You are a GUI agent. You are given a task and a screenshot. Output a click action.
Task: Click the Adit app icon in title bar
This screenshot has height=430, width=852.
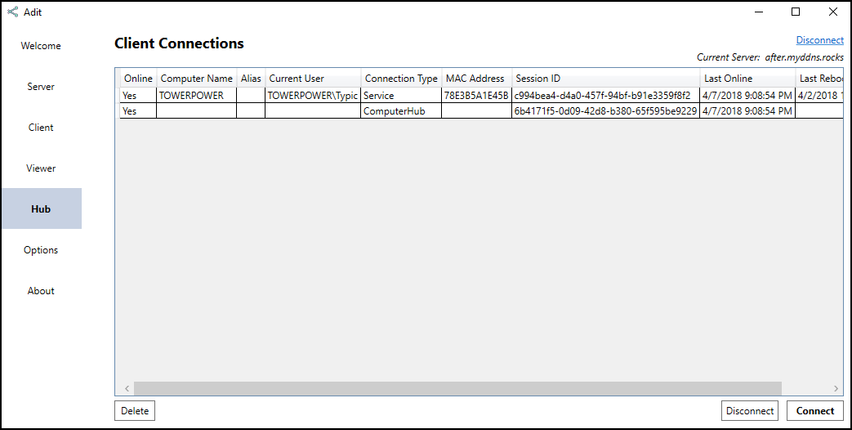13,12
